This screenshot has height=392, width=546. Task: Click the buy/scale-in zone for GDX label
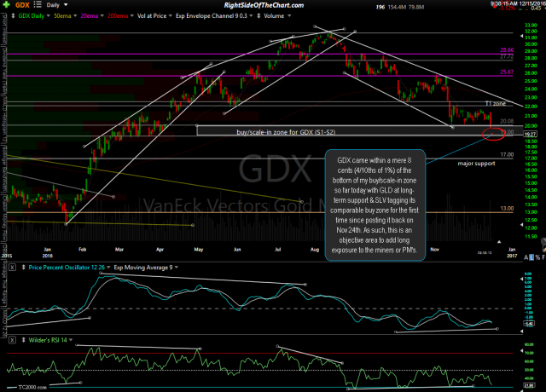(x=286, y=132)
